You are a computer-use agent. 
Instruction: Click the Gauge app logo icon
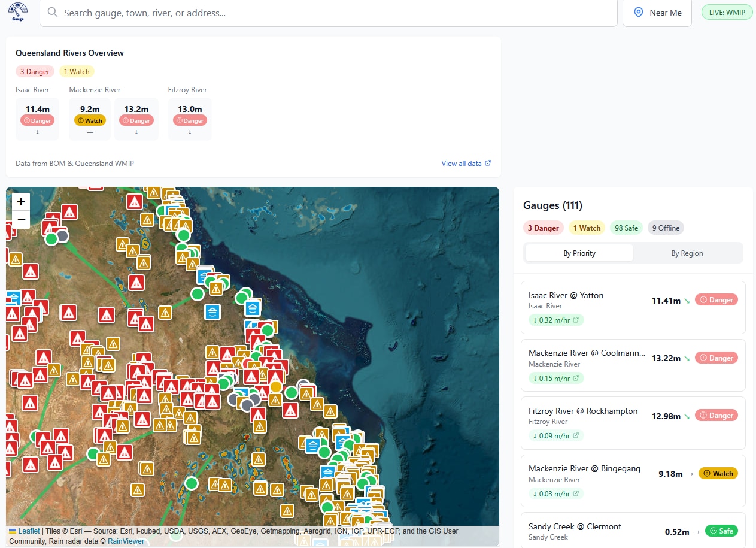(x=17, y=10)
